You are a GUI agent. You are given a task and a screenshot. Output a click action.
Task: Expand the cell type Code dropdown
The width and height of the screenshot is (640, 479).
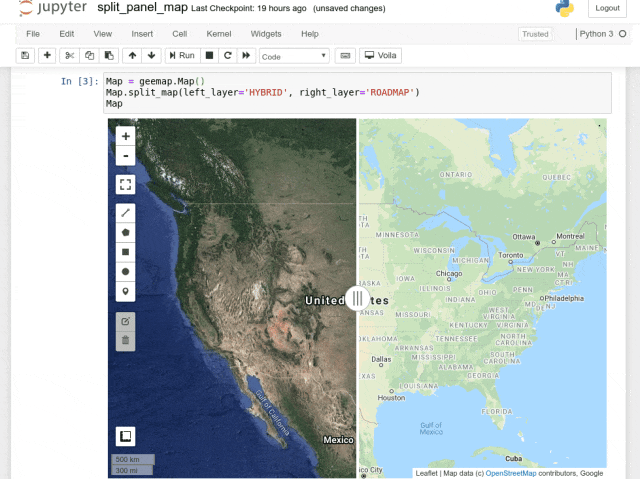(x=294, y=56)
